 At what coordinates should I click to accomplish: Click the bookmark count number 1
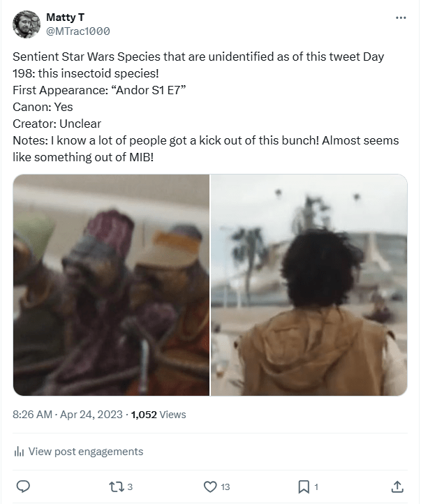317,487
